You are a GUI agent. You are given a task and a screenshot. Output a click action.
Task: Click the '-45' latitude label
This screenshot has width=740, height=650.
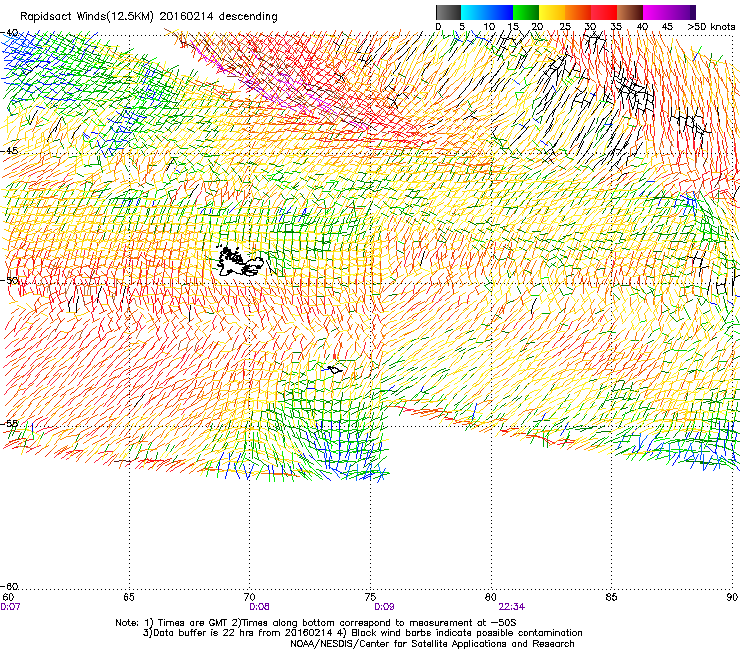[x=10, y=151]
